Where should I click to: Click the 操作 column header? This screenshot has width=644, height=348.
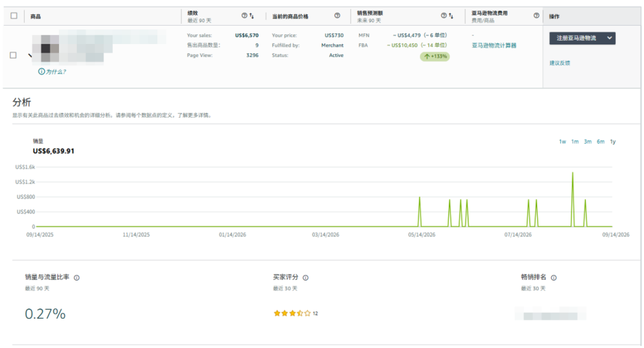554,17
